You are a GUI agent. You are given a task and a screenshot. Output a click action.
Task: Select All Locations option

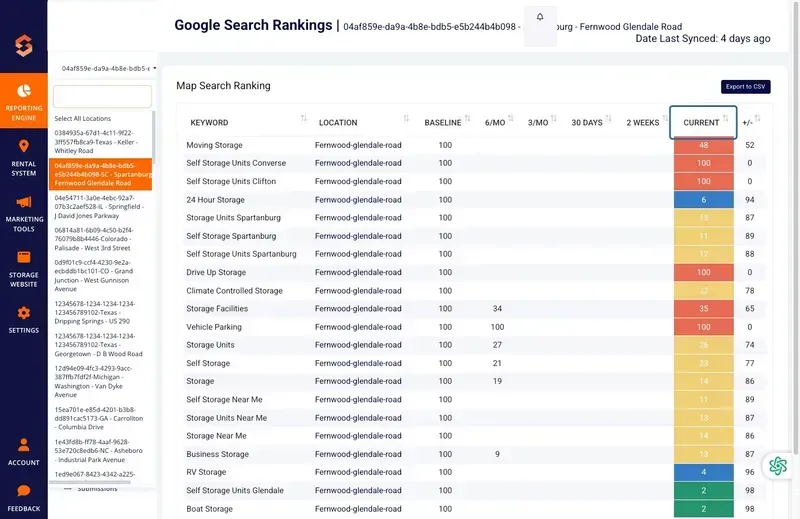83,118
